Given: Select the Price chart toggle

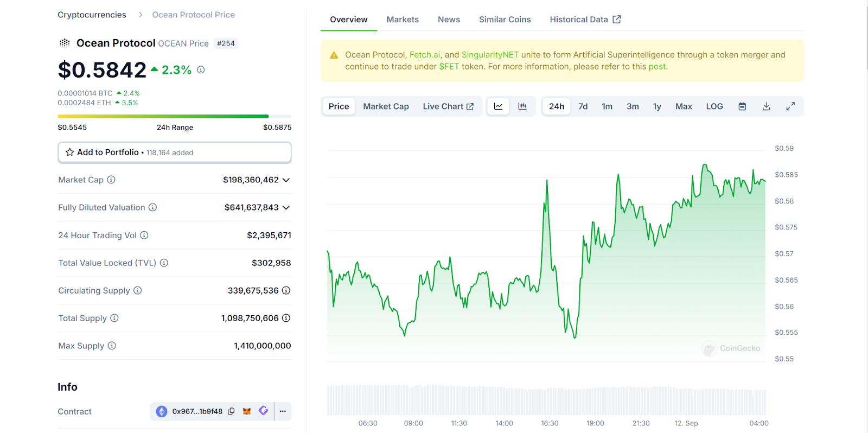Looking at the screenshot, I should click(x=339, y=106).
